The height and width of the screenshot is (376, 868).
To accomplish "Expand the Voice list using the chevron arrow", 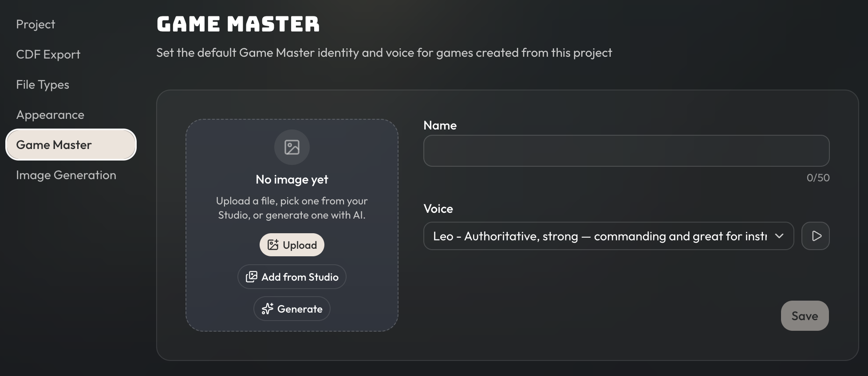I will click(x=779, y=236).
